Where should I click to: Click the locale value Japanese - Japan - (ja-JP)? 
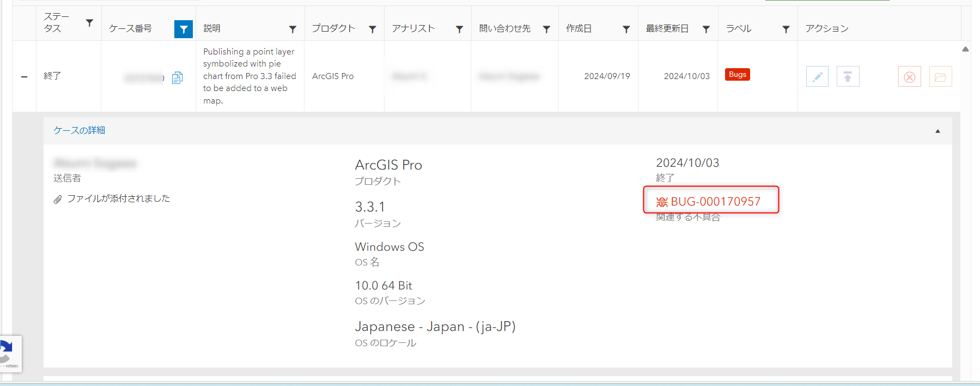435,327
